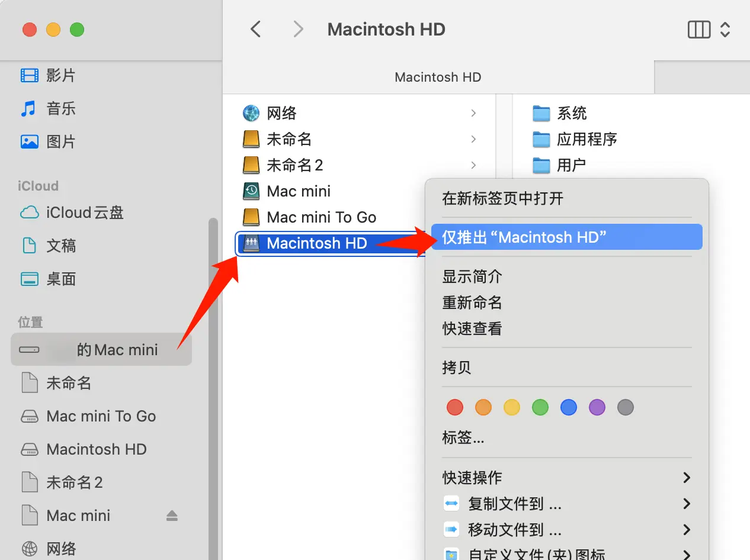Click the 未命名2 drive icon in the file list
Image resolution: width=750 pixels, height=560 pixels.
point(251,165)
